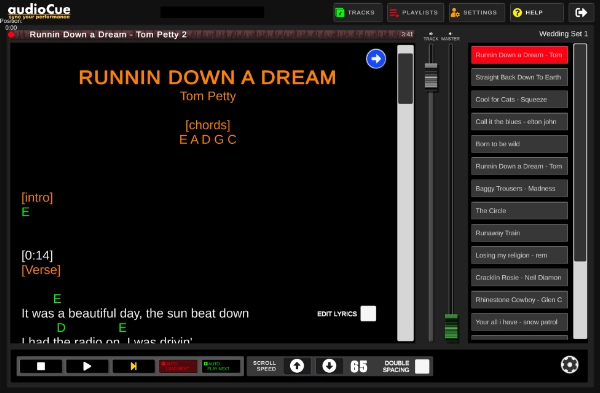Increase scroll speed with the up arrow
Viewport: 600px width, 393px height.
tap(297, 366)
